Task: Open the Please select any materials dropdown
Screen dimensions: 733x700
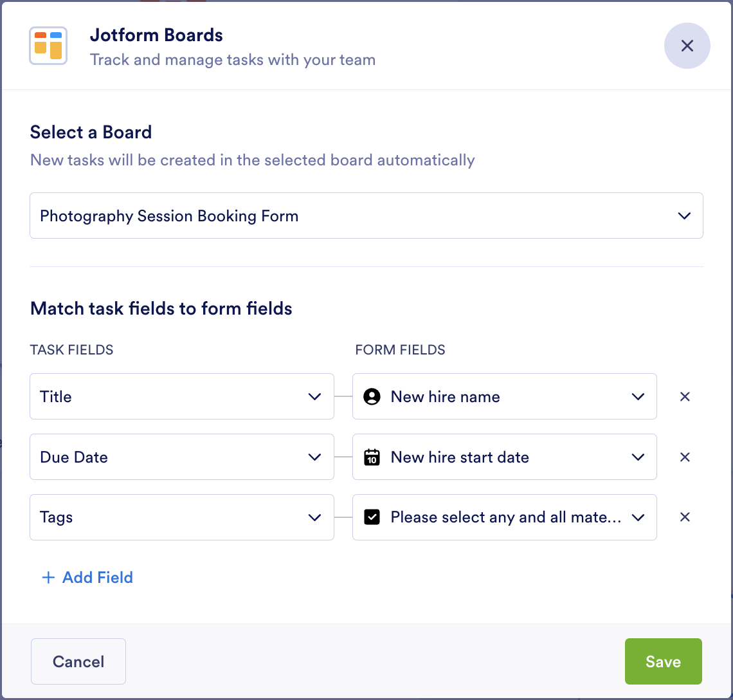Action: click(x=505, y=517)
